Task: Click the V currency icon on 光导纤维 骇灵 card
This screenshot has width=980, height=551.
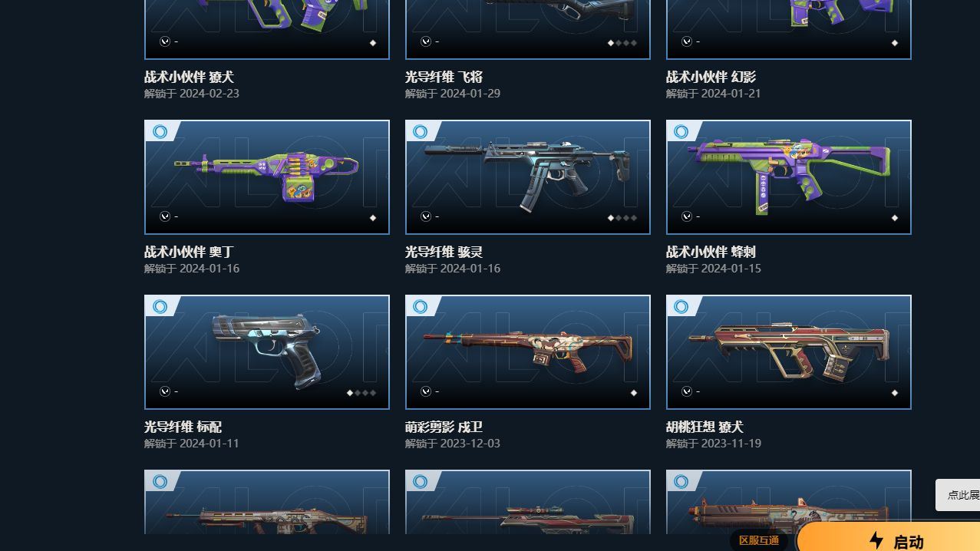Action: tap(426, 217)
